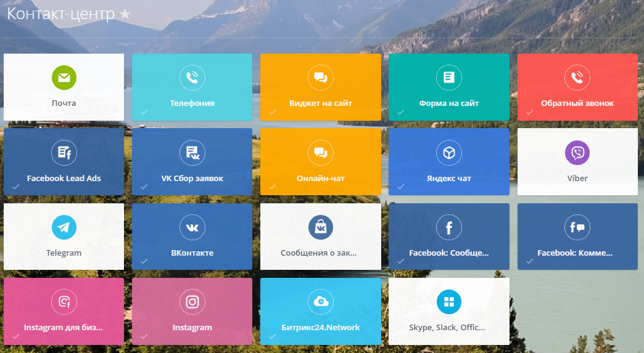This screenshot has height=353, width=644.
Task: Click the Facebook comments icon
Action: (577, 227)
